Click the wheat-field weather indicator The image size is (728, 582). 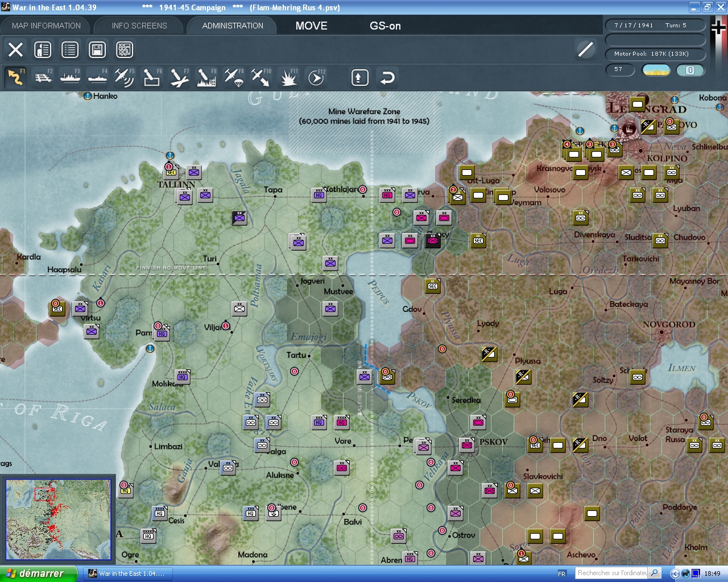pyautogui.click(x=656, y=70)
